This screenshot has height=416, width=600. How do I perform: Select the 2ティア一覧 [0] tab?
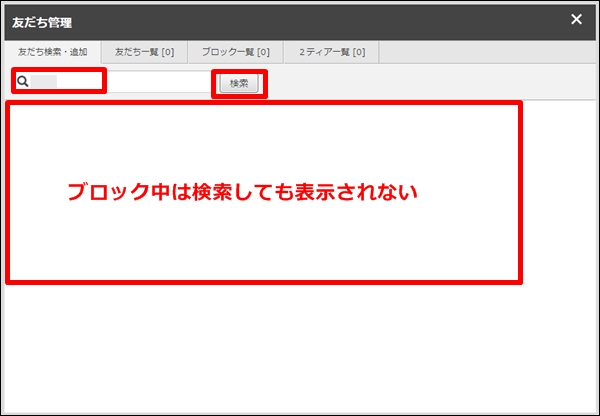(332, 52)
